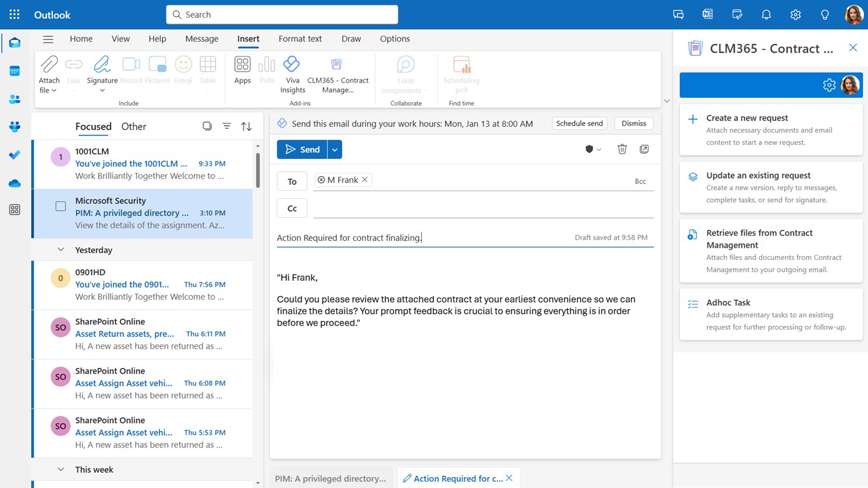Open sort options in the message list
Screen dimensions: 868x488
click(247, 126)
